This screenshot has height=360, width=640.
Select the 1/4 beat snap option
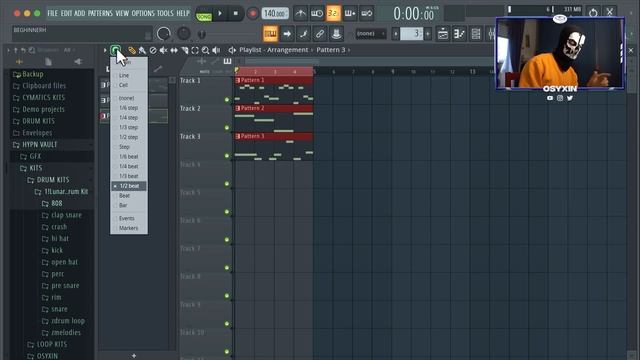[x=129, y=167]
